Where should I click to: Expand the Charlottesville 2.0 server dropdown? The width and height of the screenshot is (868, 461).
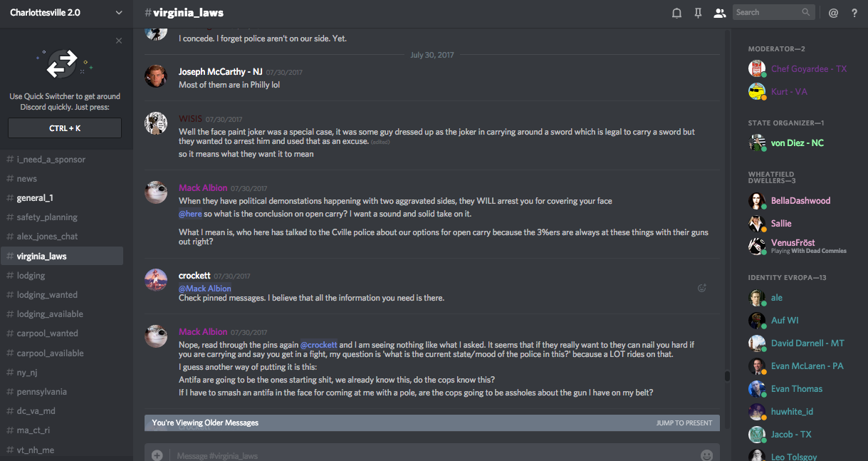pyautogui.click(x=118, y=13)
